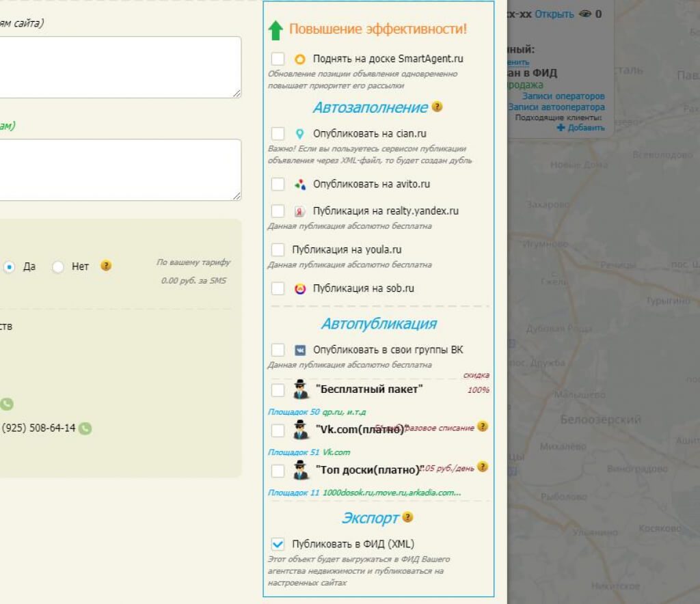Screen dimensions: 700x604
Task: Open the help icon beside Автозаполнение
Action: point(437,107)
